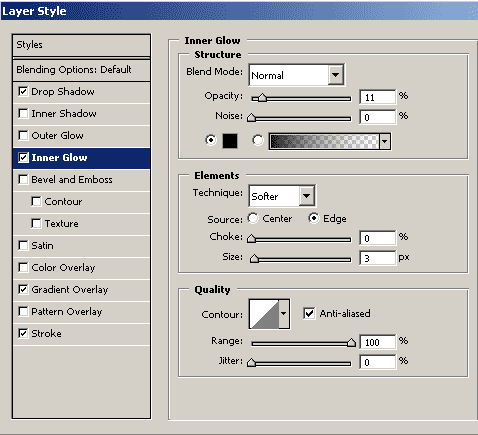Open the Color Overlay settings row
This screenshot has width=478, height=435.
(x=81, y=268)
